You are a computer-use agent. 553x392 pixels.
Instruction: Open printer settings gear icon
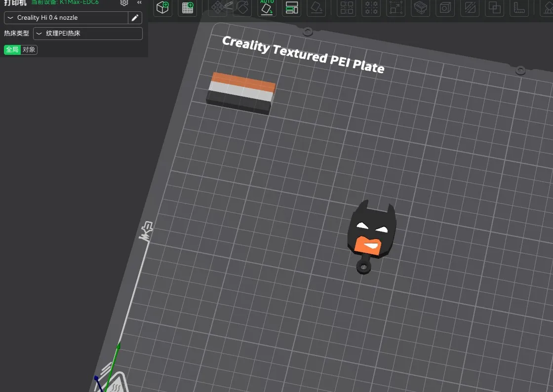[124, 2]
